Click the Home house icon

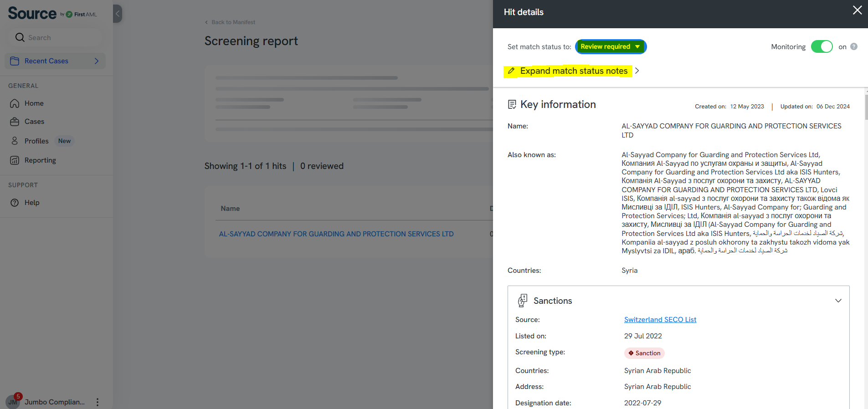pos(15,103)
